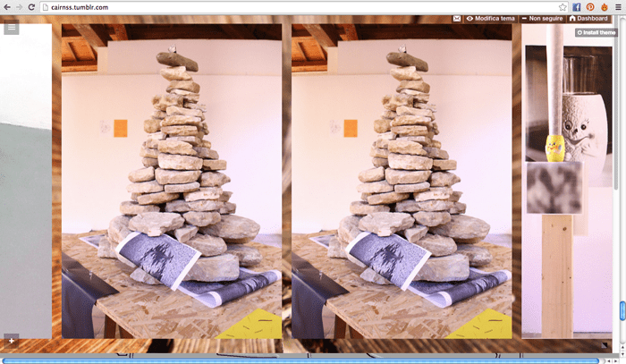Open the Facebook extension icon
The width and height of the screenshot is (626, 364).
point(577,7)
